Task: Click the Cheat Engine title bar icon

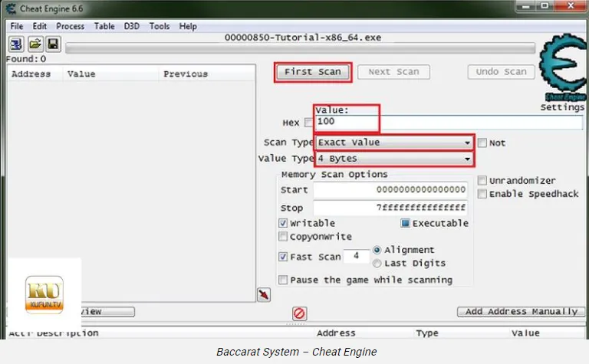Action: 11,8
